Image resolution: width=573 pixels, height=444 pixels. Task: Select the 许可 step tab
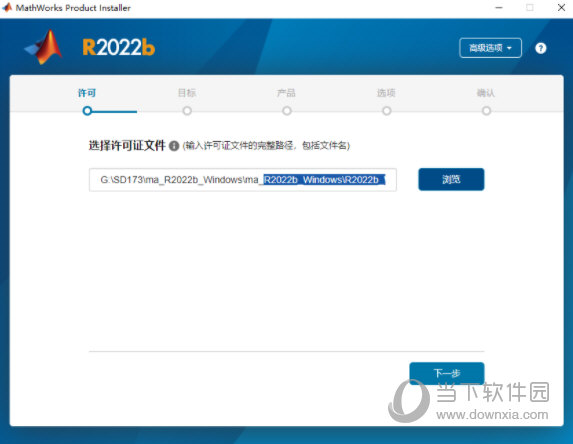point(87,93)
